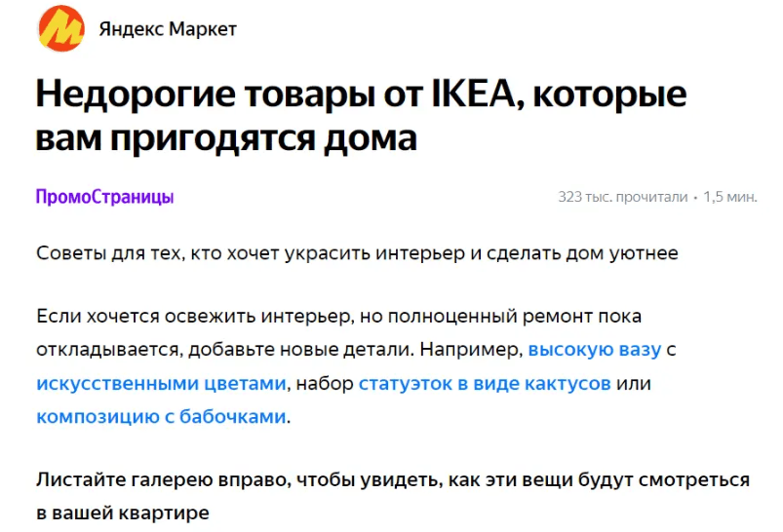Visit the 'статуэток в виде кактусов' link
The image size is (783, 532).
click(485, 383)
